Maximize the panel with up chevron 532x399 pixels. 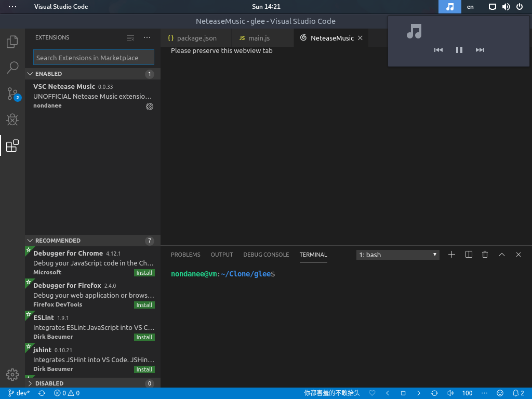502,255
